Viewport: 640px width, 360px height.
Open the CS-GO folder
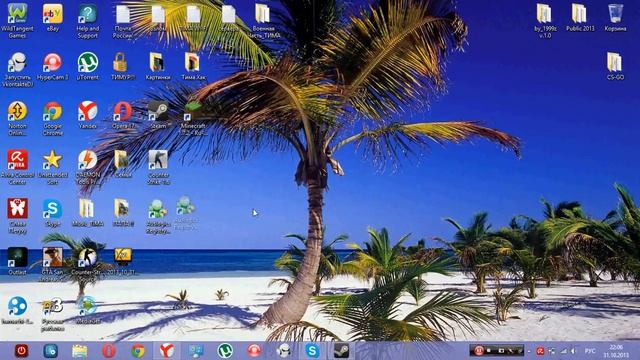point(615,66)
